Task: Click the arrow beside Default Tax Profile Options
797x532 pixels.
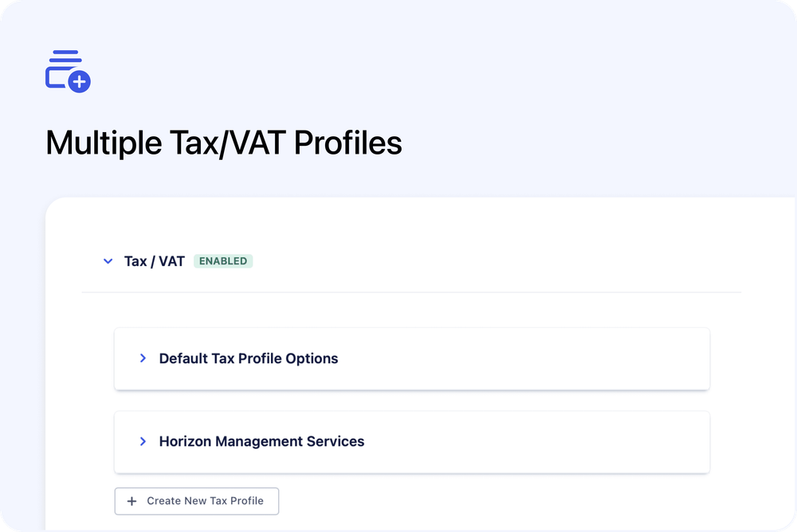Action: tap(143, 358)
